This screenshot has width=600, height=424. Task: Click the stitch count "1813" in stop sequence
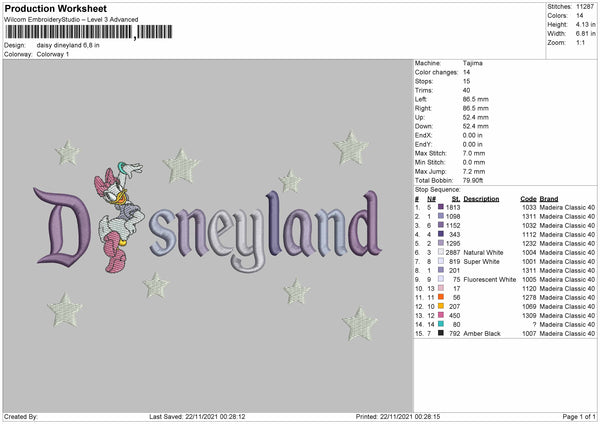point(453,207)
